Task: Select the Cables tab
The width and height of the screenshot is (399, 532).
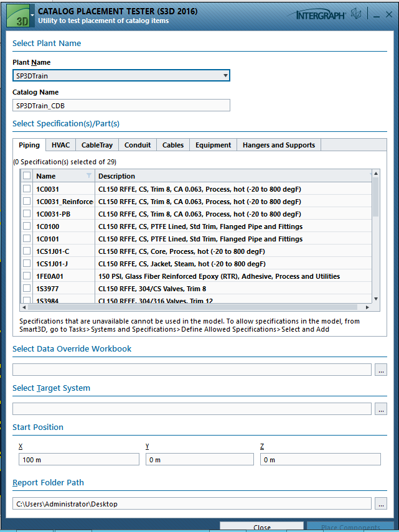Action: (x=173, y=145)
